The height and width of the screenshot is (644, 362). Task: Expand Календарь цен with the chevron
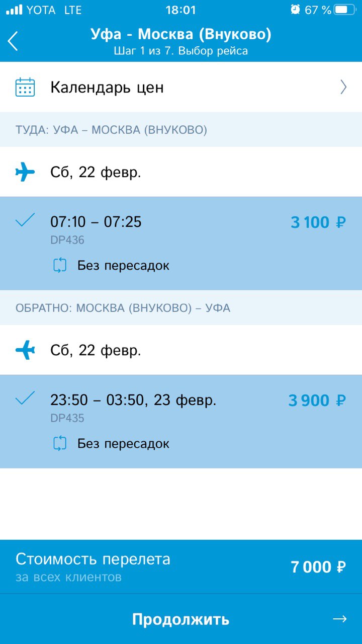click(343, 88)
